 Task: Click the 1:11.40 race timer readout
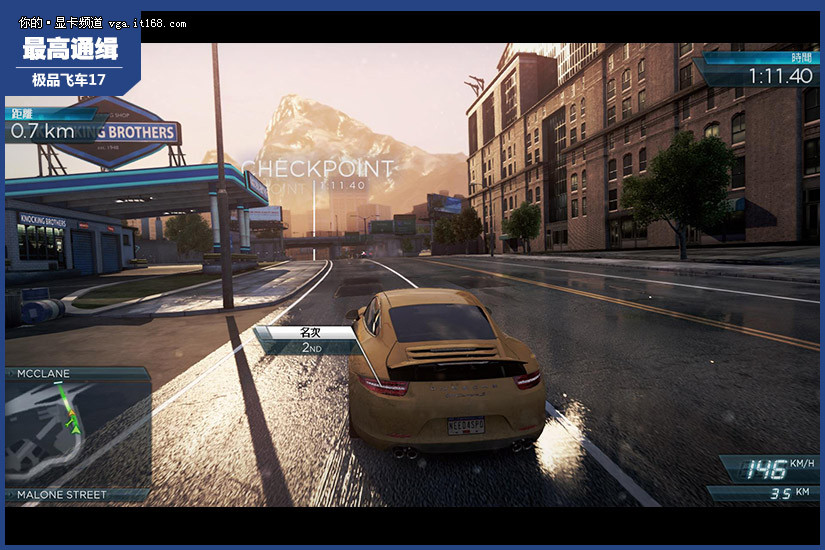click(x=780, y=77)
